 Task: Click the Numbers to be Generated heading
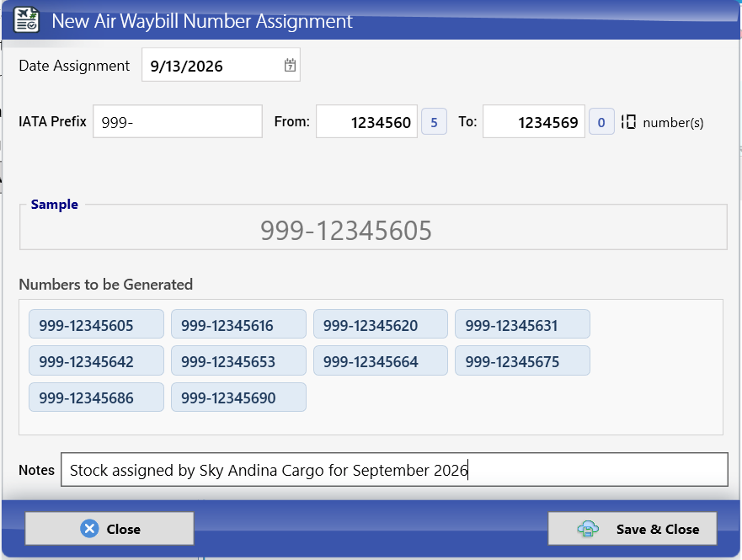point(105,285)
